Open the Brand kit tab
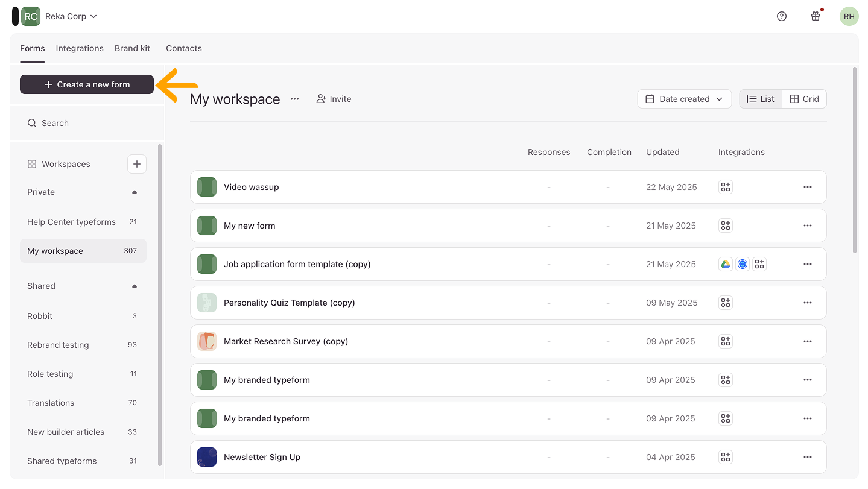The image size is (868, 489). 132,48
